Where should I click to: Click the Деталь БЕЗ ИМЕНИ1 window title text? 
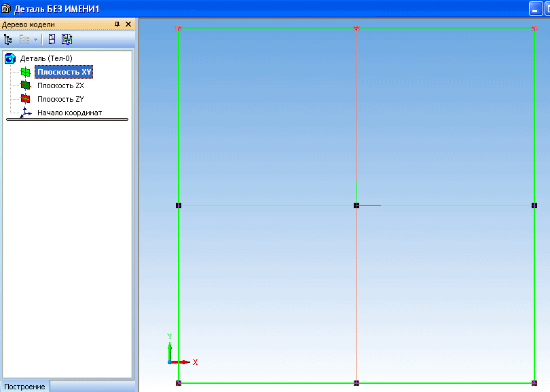57,9
